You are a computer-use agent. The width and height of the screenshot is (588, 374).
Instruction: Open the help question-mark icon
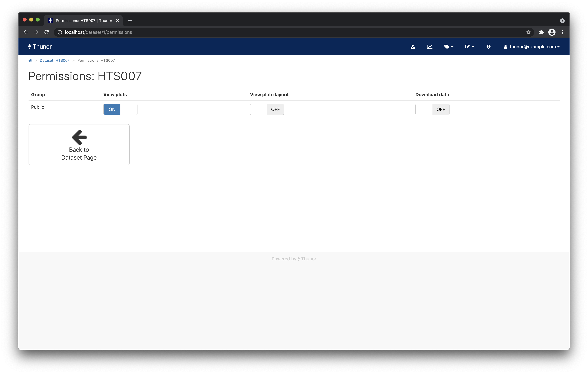488,46
